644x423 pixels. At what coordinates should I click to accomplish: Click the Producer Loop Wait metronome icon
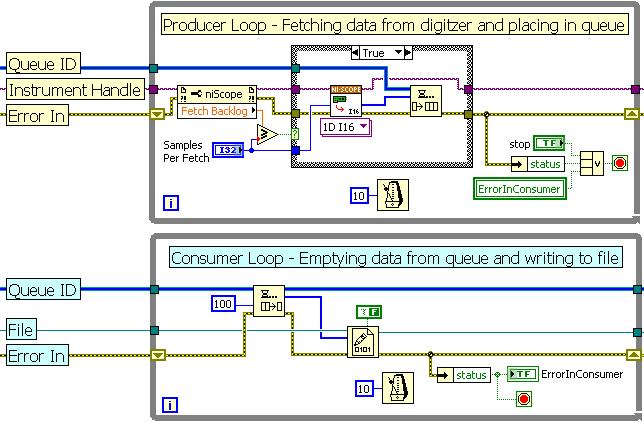392,193
